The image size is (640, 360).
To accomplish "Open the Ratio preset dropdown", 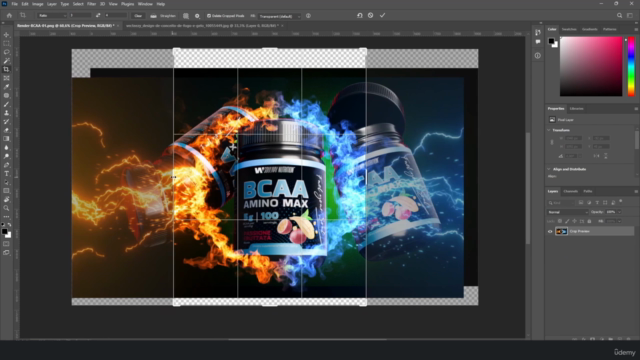I will (52, 16).
